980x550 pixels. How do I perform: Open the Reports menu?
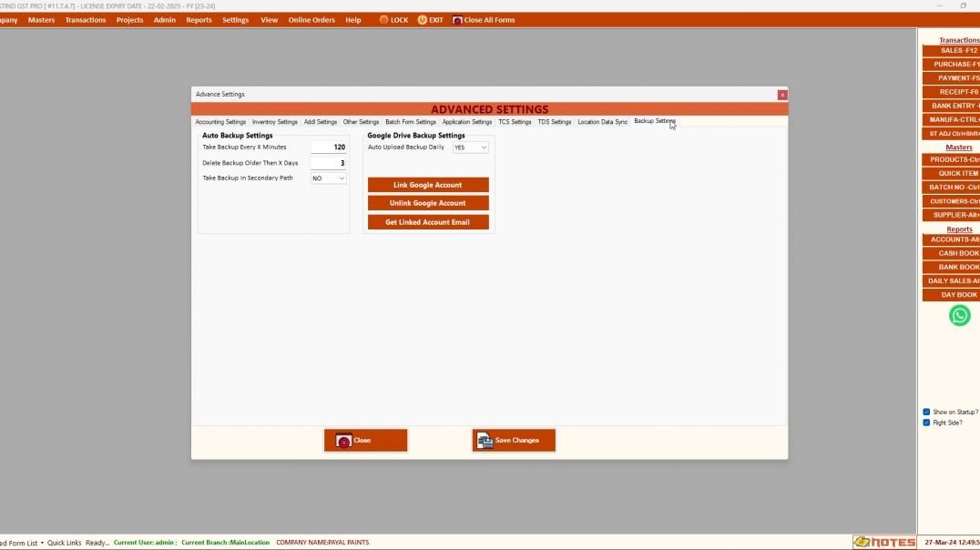(199, 20)
